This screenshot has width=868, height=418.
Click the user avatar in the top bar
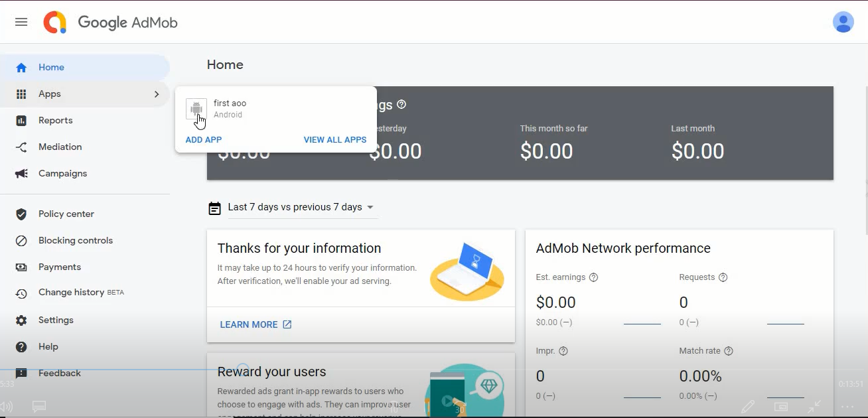pyautogui.click(x=843, y=21)
